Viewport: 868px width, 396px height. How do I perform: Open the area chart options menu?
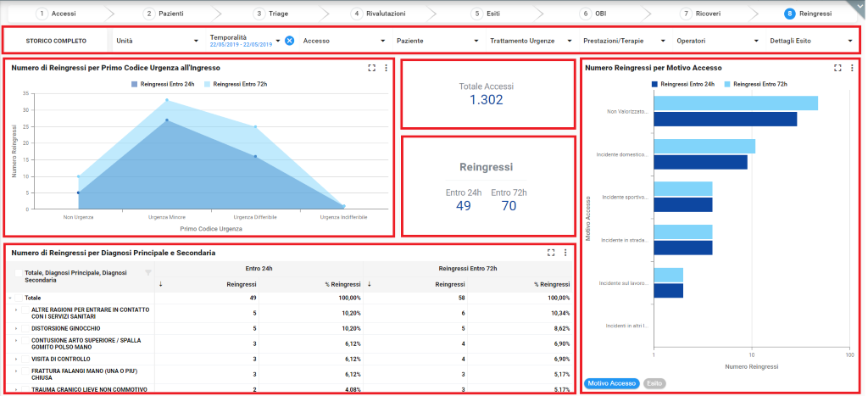coord(386,68)
